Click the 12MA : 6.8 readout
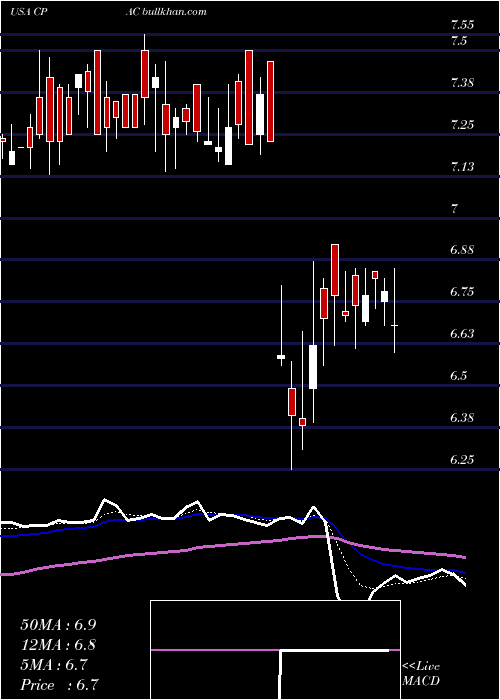500x700 pixels. click(x=58, y=645)
